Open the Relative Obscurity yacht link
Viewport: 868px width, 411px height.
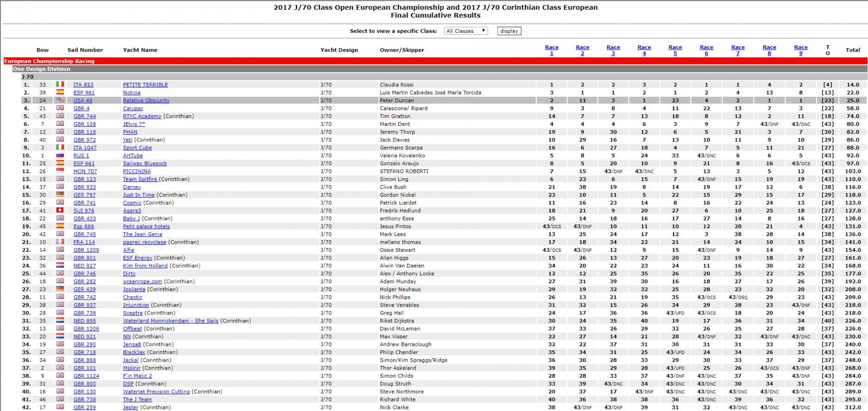coord(146,100)
